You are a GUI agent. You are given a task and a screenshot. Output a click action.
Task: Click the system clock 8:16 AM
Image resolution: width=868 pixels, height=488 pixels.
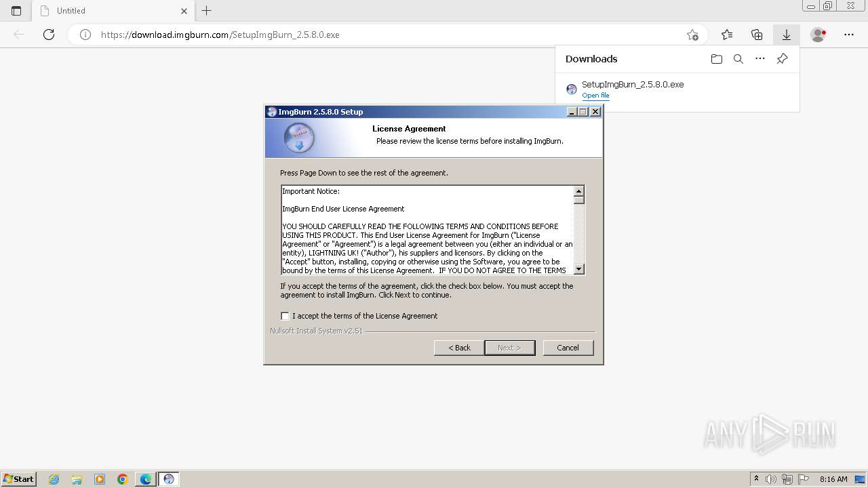tap(833, 479)
